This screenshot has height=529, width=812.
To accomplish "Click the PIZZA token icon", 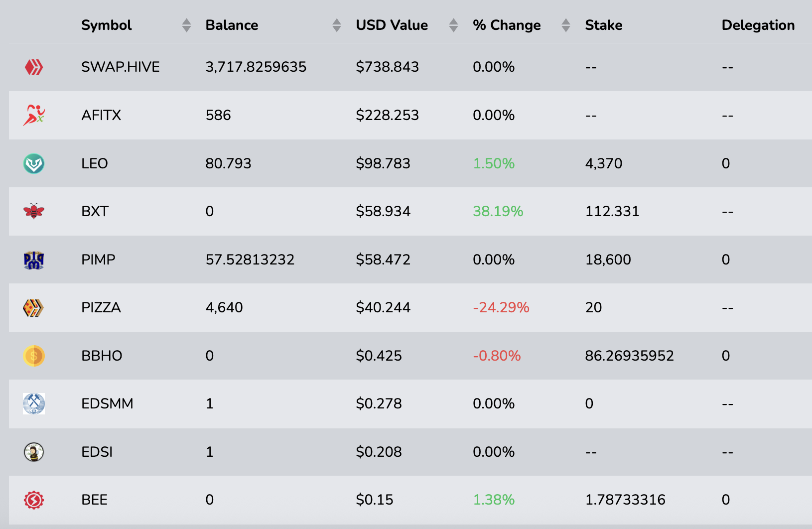I will tap(34, 308).
